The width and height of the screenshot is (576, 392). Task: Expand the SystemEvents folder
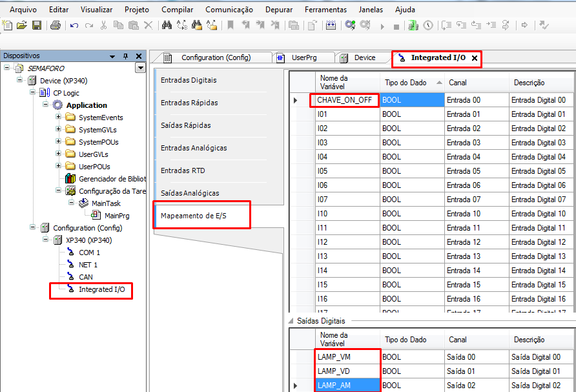(x=59, y=118)
